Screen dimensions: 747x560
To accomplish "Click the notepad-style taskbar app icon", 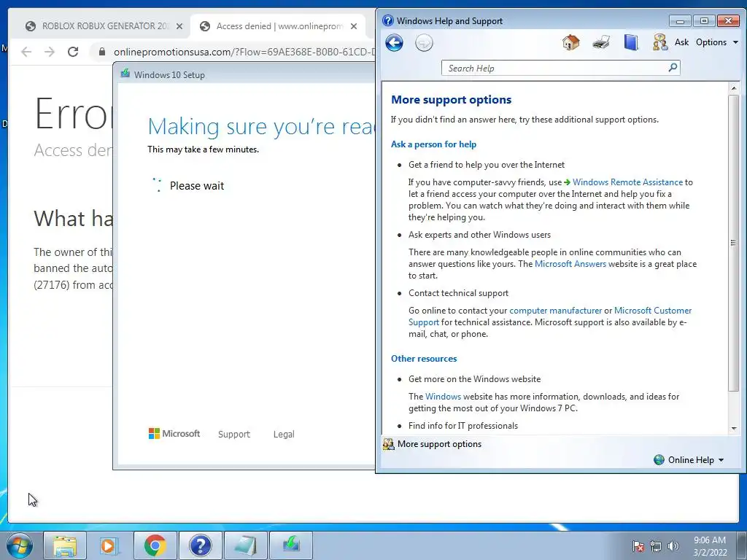I will click(245, 545).
